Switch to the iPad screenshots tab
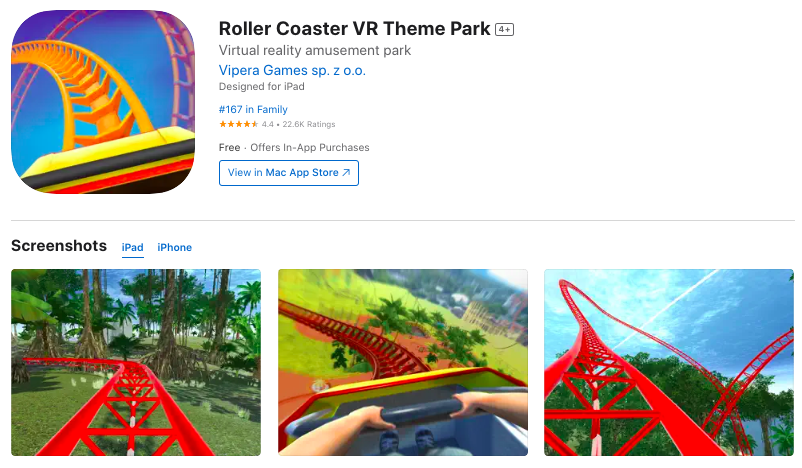802x468 pixels. pos(132,248)
